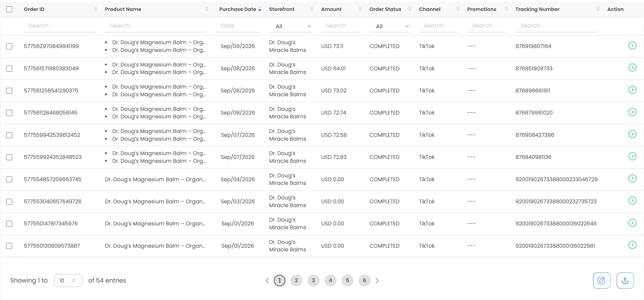644x300 pixels.
Task: Open action arrow for order 577561571980383049
Action: tap(632, 68)
